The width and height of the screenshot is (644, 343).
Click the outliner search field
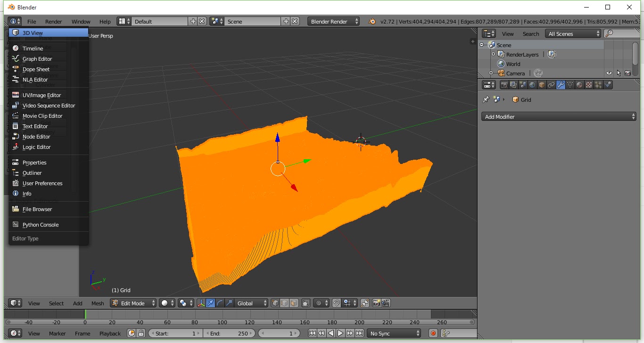tap(622, 33)
